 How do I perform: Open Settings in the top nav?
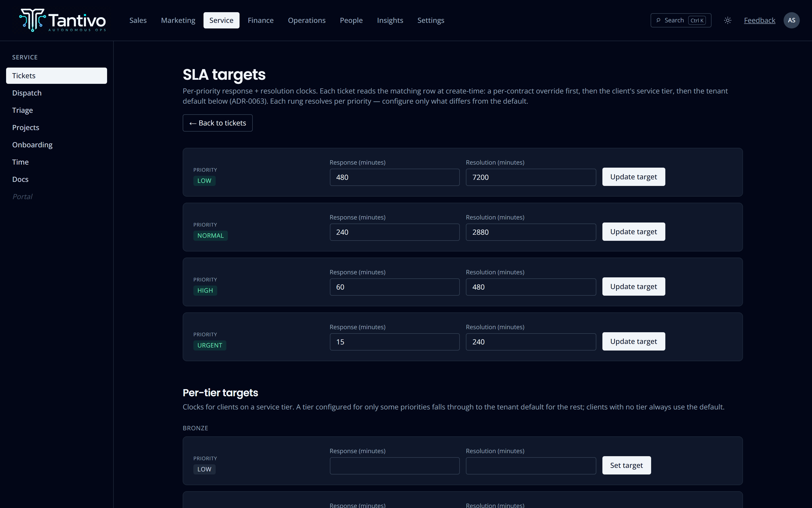431,21
